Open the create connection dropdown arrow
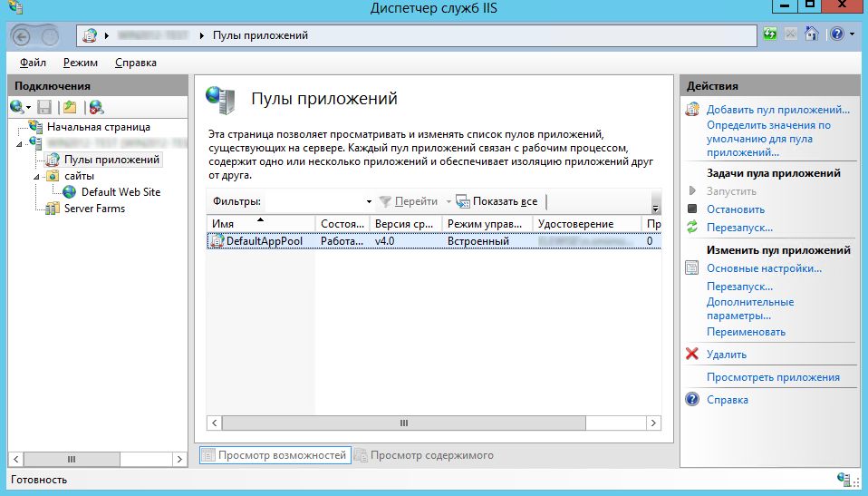868x496 pixels. pos(28,108)
